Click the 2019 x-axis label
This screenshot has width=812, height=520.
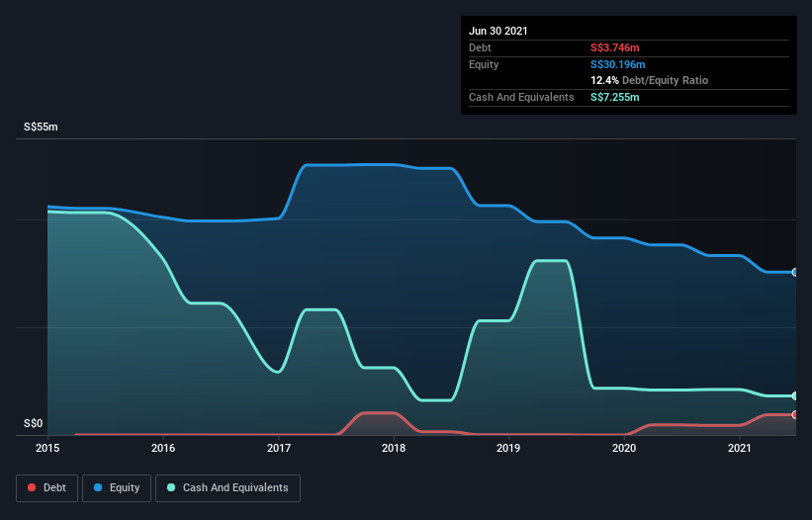tap(508, 448)
